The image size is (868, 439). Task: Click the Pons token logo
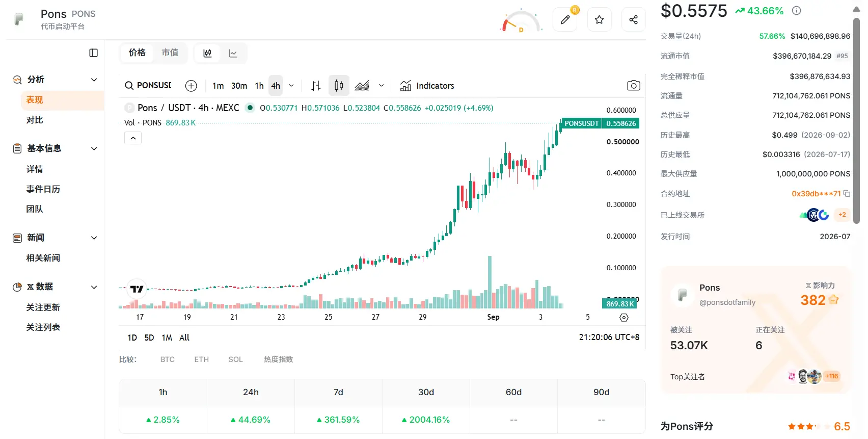[x=19, y=19]
